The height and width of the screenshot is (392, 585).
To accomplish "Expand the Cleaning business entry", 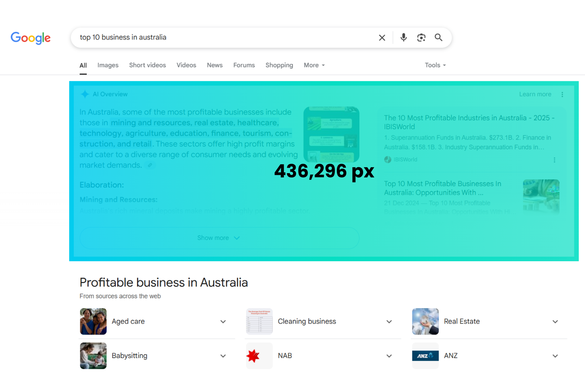I will pos(389,322).
